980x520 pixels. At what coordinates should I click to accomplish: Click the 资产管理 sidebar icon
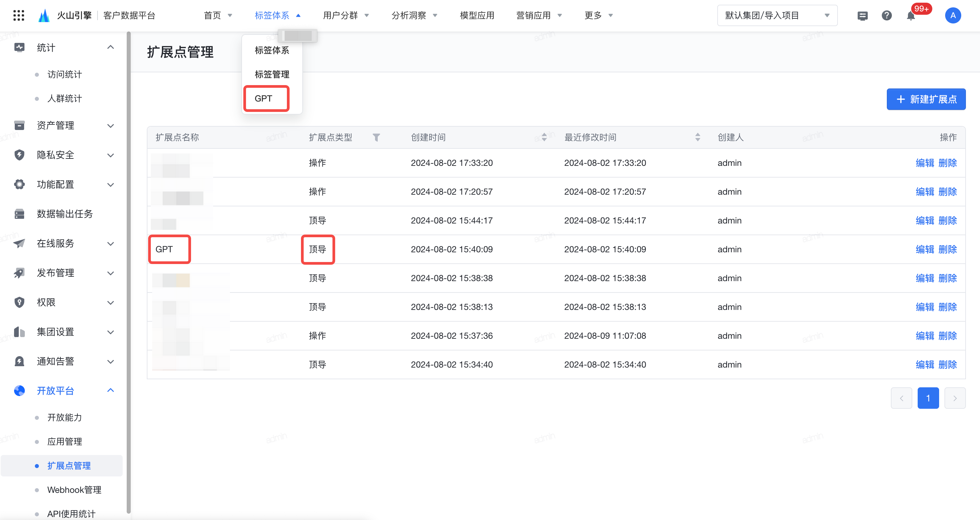[19, 125]
